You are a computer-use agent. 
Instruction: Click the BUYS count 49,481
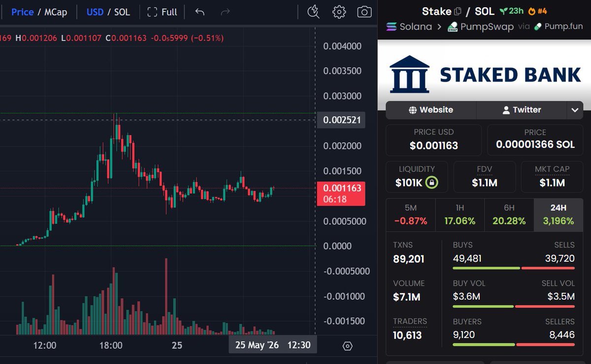(x=467, y=259)
